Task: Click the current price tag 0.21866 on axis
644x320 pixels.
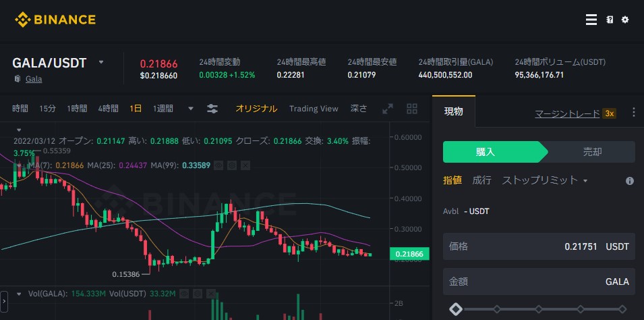Action: click(409, 255)
